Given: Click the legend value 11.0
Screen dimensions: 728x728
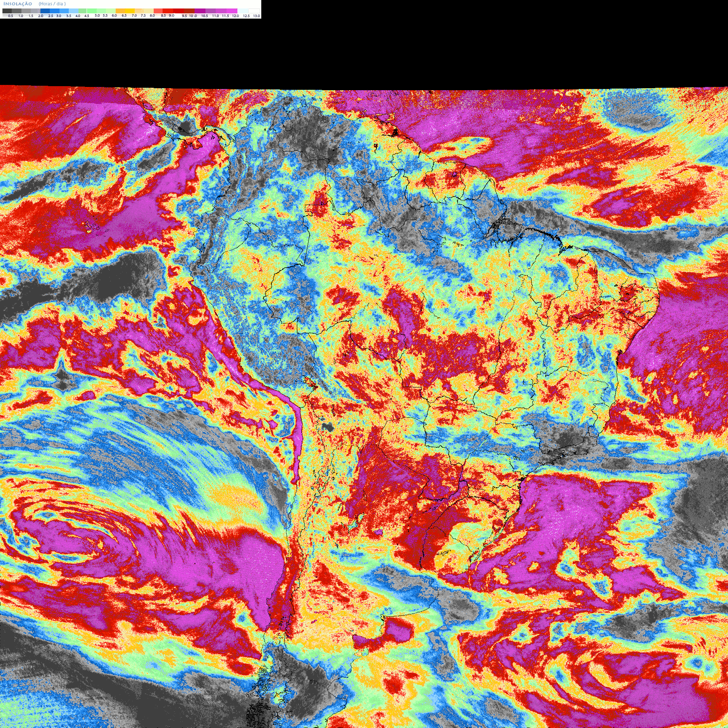Looking at the screenshot, I should 216,16.
